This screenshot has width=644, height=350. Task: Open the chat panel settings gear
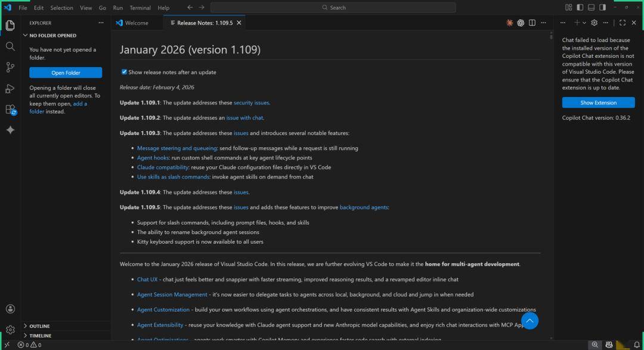coord(594,23)
